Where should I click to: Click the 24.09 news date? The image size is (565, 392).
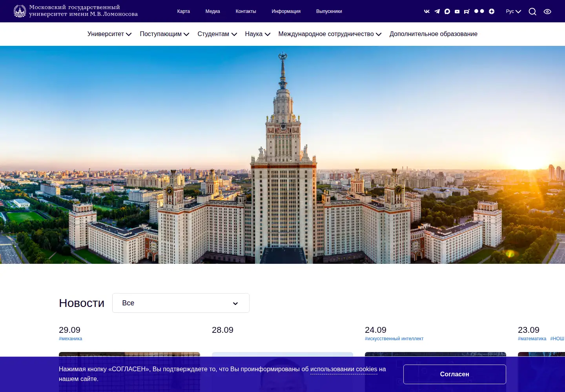click(x=375, y=330)
